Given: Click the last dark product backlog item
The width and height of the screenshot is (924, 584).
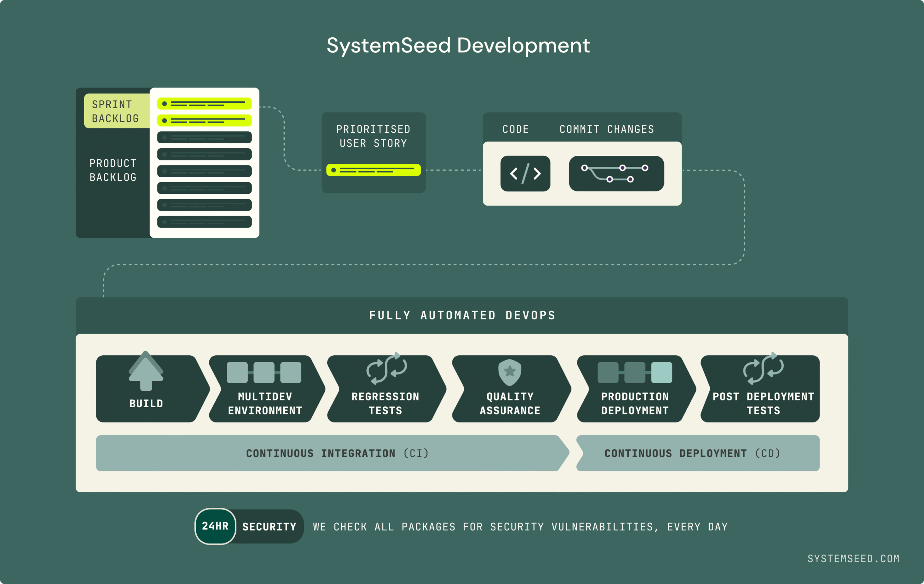Looking at the screenshot, I should 204,222.
